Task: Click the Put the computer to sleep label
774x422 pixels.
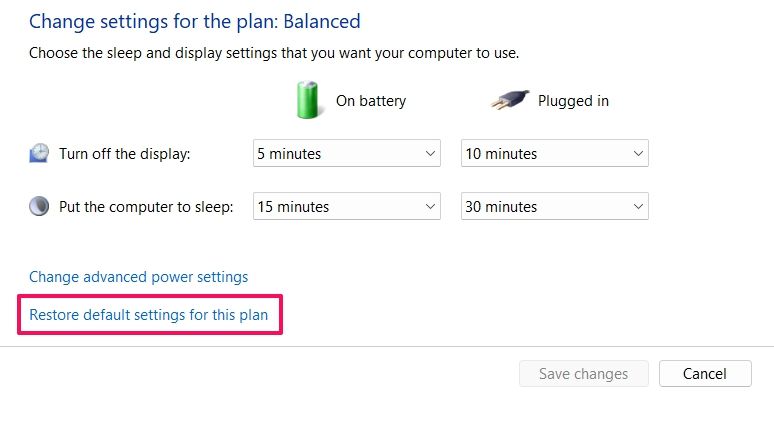Action: click(146, 207)
